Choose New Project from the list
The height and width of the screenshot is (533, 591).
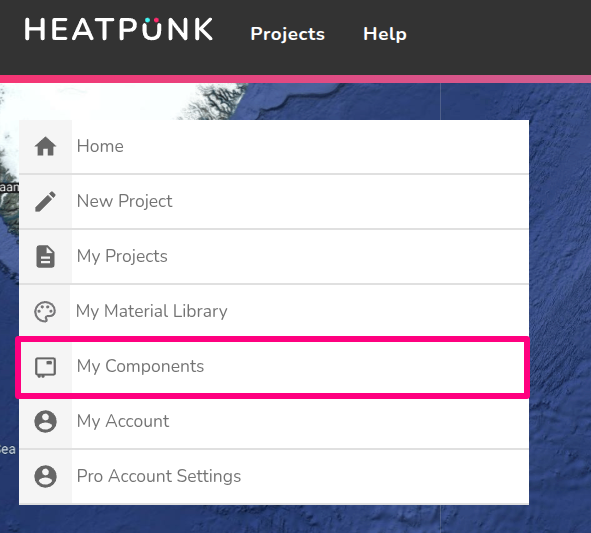tap(274, 201)
